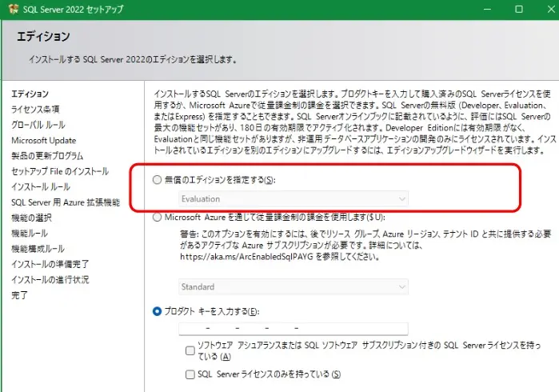The width and height of the screenshot is (559, 392).
Task: Select the product key radio button
Action: click(157, 311)
